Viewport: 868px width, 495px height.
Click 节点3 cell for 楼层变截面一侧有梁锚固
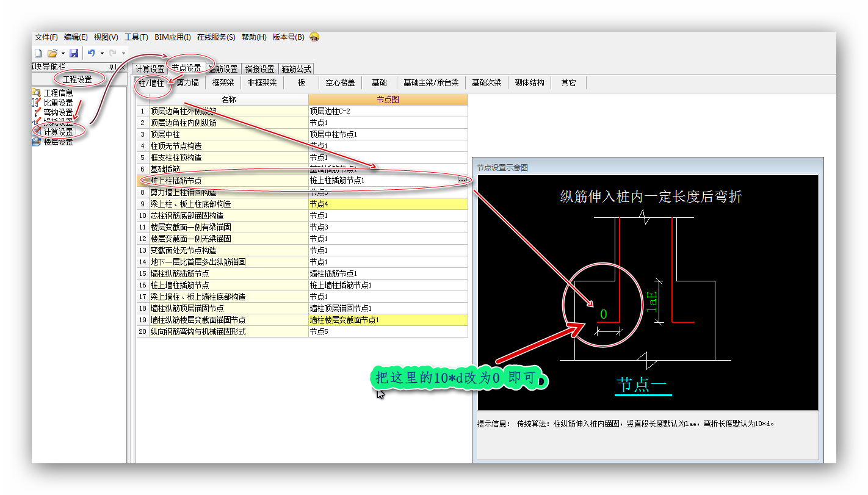[388, 227]
